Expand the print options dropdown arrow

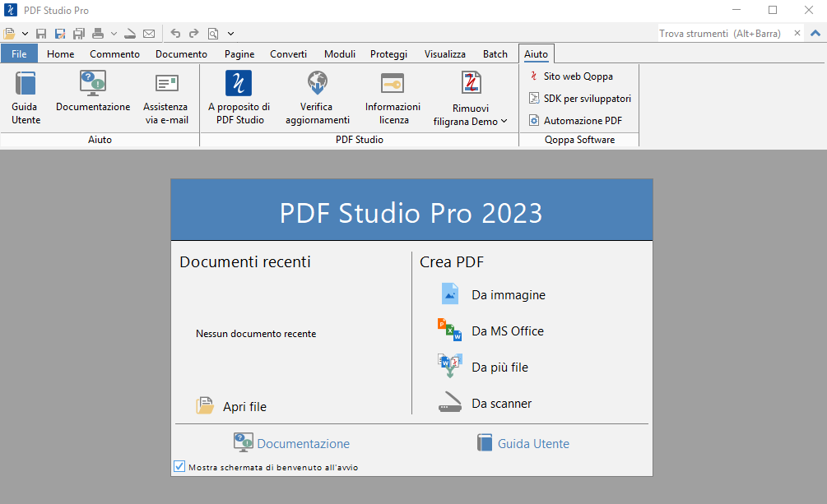point(114,34)
